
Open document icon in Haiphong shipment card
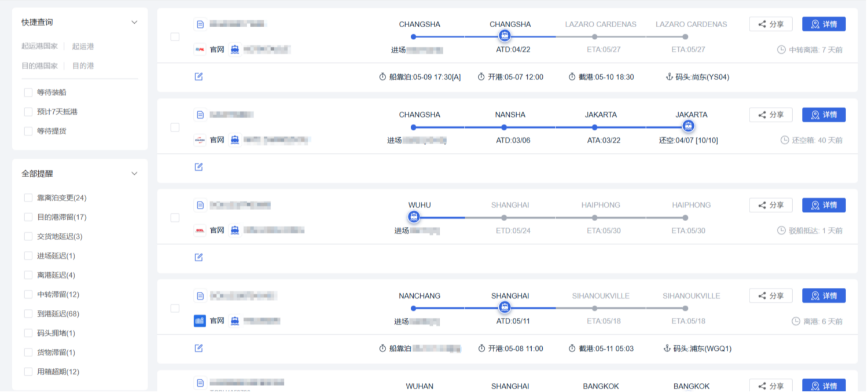pyautogui.click(x=200, y=205)
